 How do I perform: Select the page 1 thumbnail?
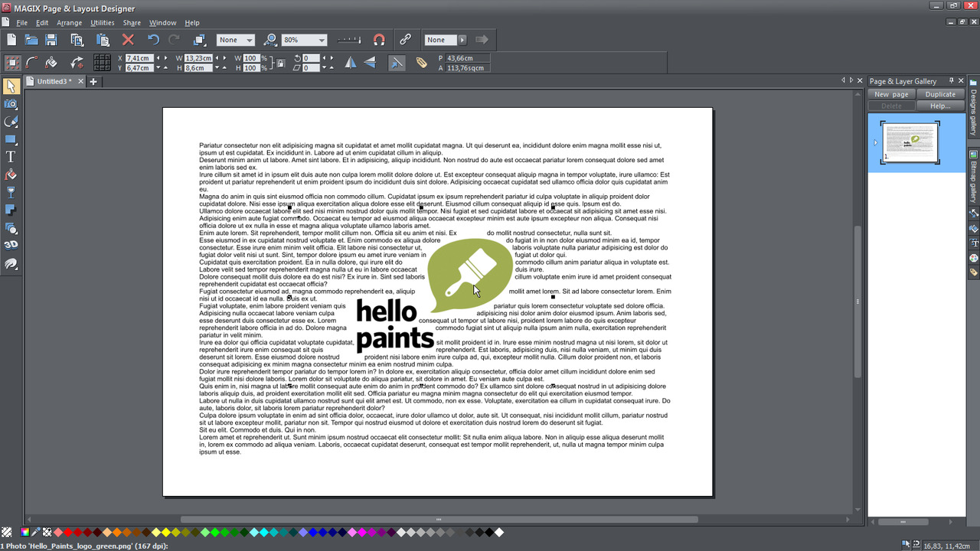[x=910, y=142]
